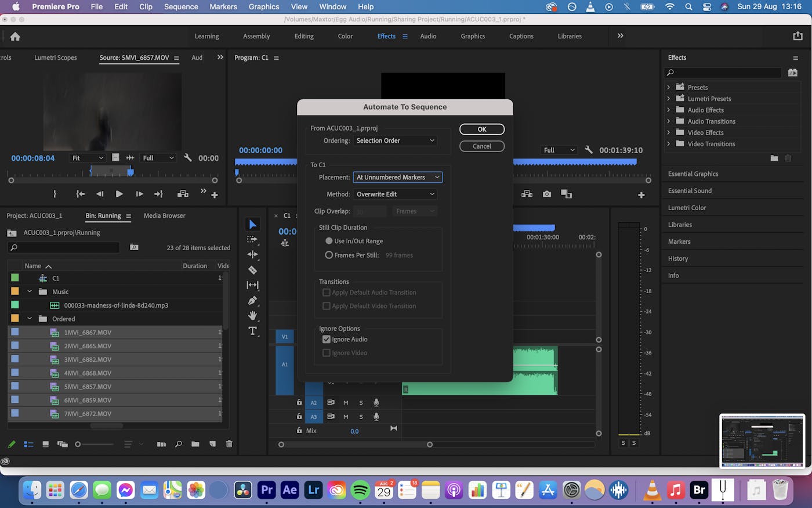Click Cancel in Automate To Sequence
The width and height of the screenshot is (812, 508).
pyautogui.click(x=482, y=146)
